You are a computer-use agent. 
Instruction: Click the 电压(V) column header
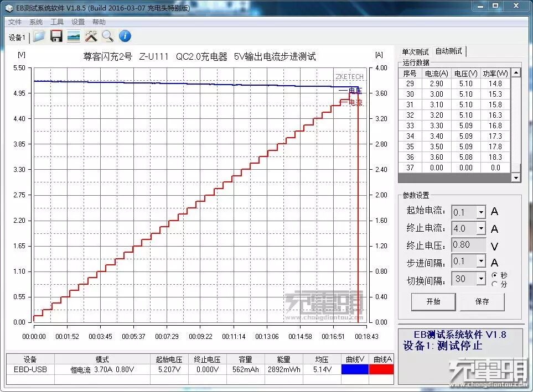click(465, 74)
